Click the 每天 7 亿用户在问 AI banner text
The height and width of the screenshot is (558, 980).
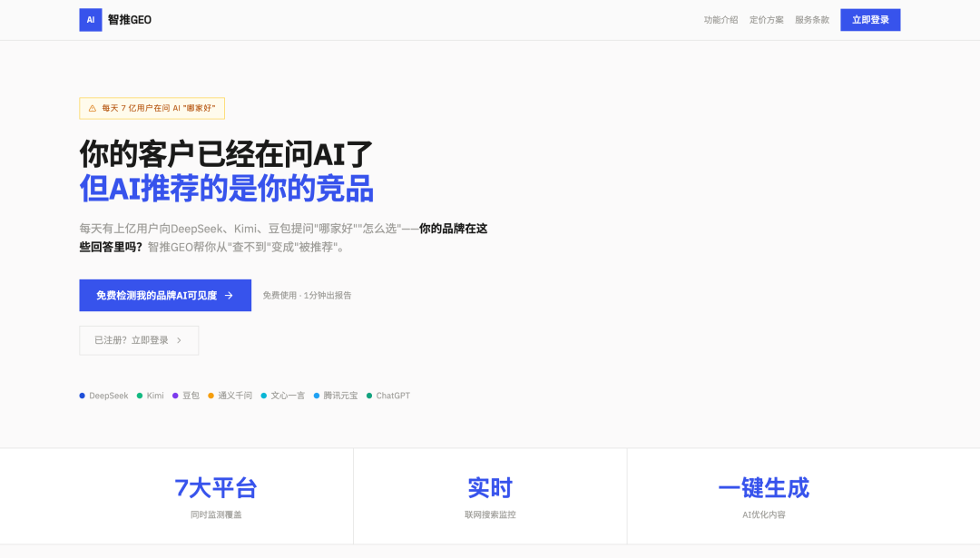[159, 108]
